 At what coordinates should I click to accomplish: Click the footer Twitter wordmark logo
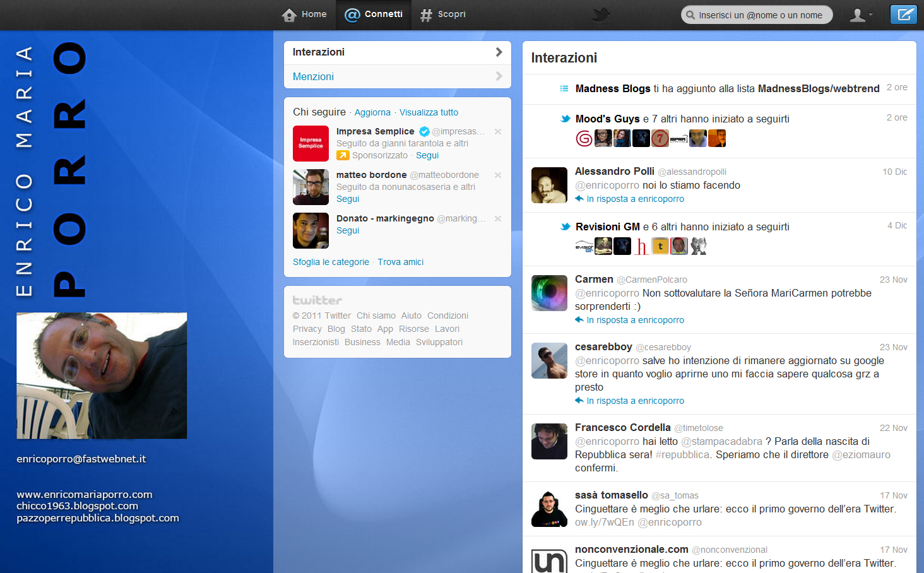point(317,300)
